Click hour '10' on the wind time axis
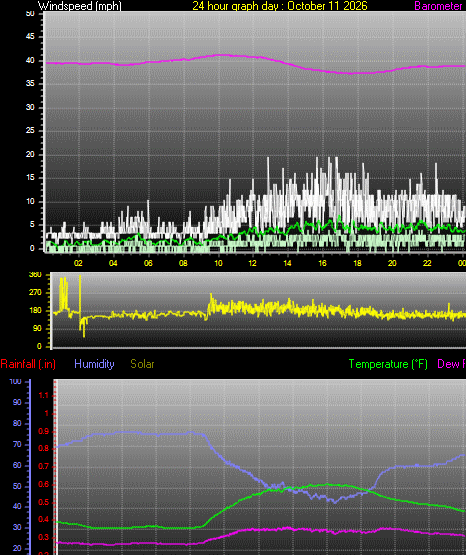The image size is (466, 555). (218, 263)
